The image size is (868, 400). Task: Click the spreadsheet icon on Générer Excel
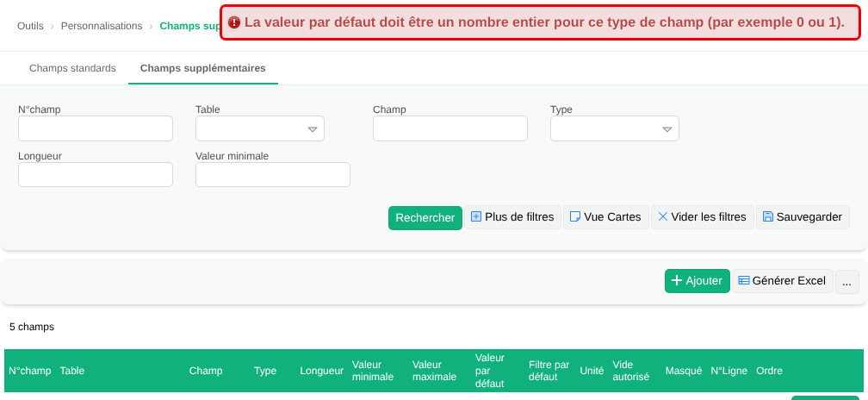[744, 281]
